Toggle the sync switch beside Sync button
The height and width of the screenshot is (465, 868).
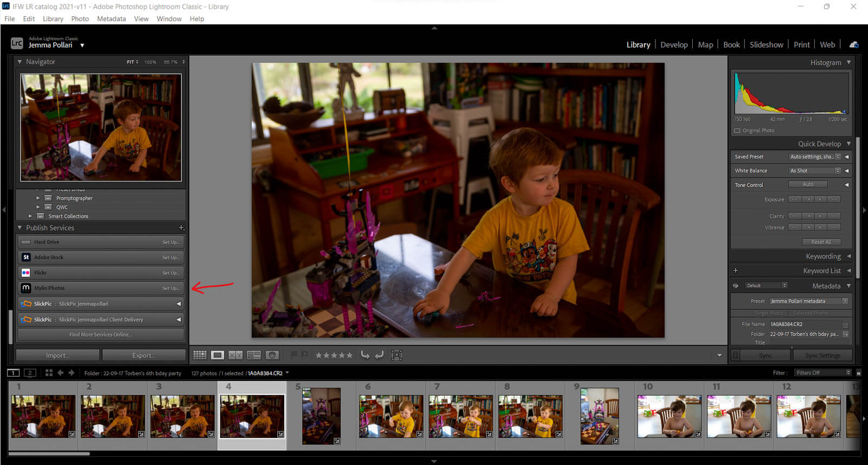(735, 356)
